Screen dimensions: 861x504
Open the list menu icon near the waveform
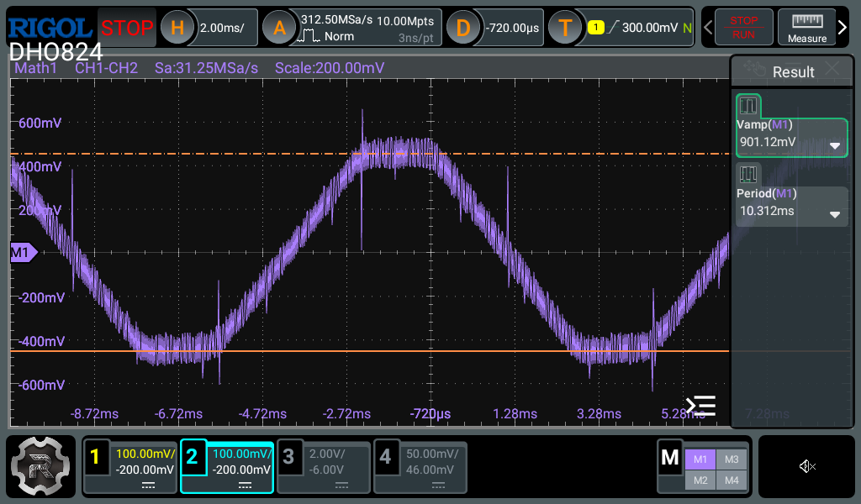(700, 406)
